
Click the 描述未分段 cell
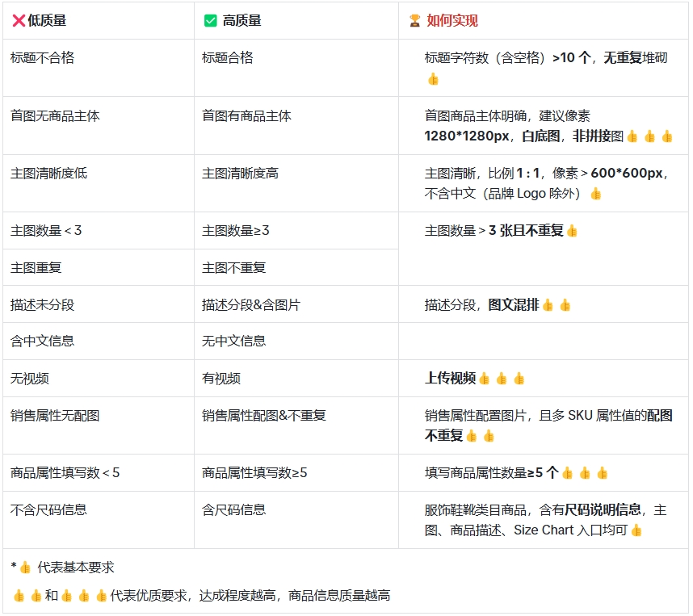pos(43,305)
